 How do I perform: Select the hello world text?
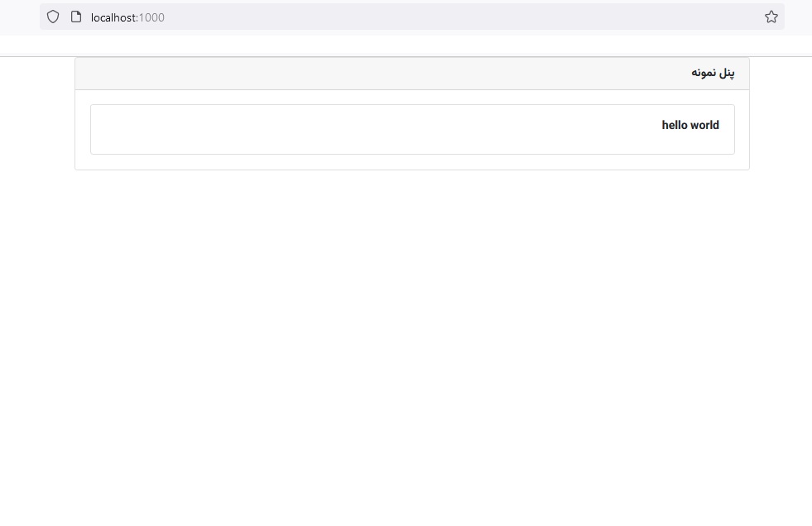pyautogui.click(x=690, y=125)
